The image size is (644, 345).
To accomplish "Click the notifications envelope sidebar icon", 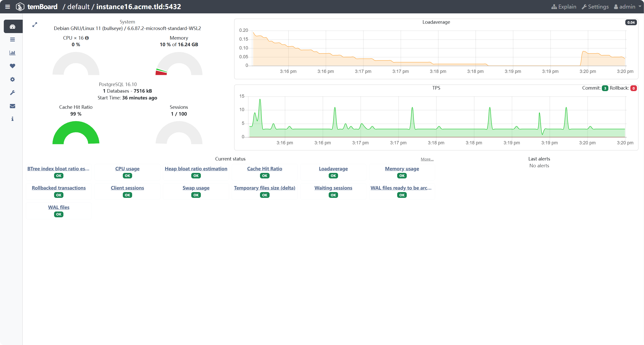I will [12, 106].
